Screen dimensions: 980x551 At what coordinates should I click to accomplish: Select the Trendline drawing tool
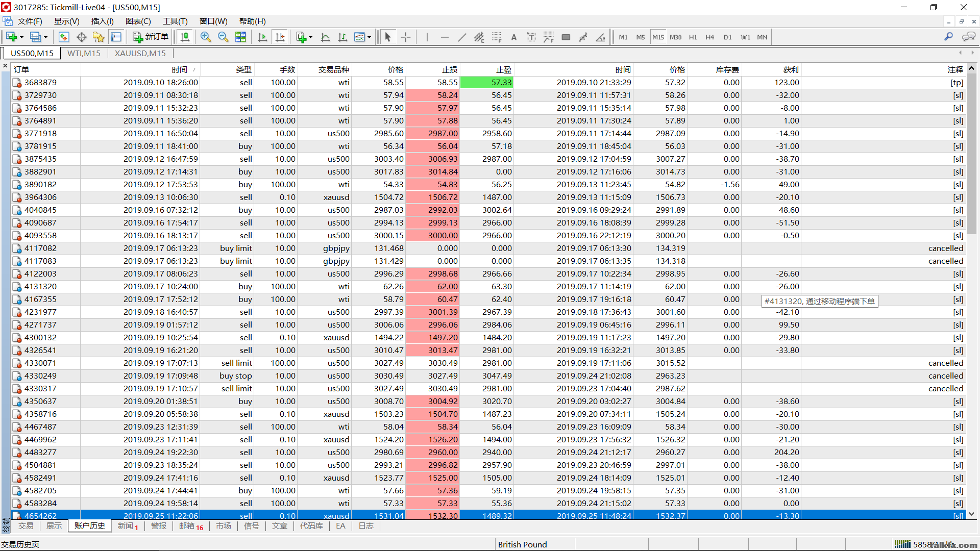point(462,37)
